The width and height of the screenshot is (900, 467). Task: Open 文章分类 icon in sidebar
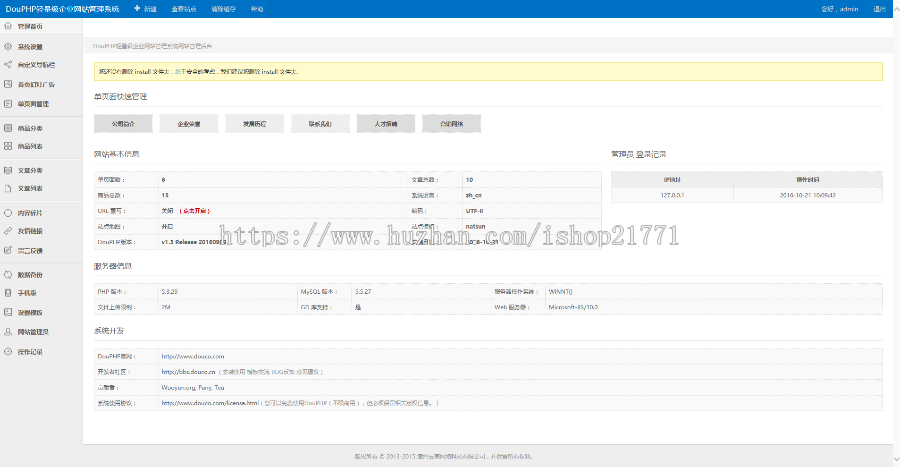9,170
